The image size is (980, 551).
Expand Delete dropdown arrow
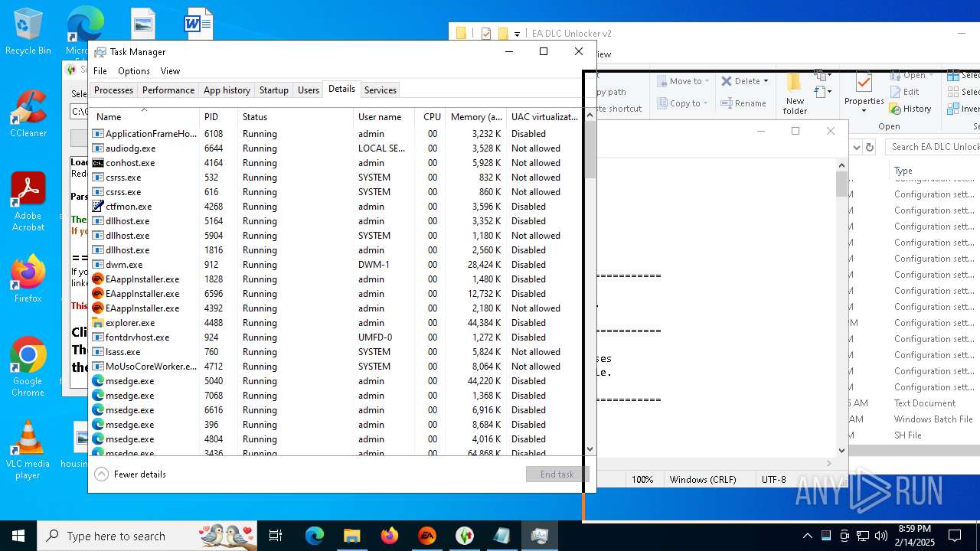click(x=766, y=81)
